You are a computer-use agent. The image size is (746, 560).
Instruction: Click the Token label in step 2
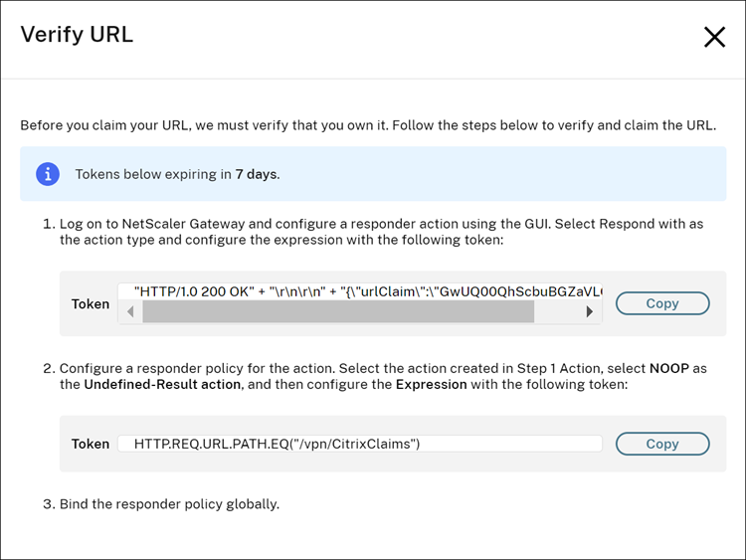coord(91,444)
